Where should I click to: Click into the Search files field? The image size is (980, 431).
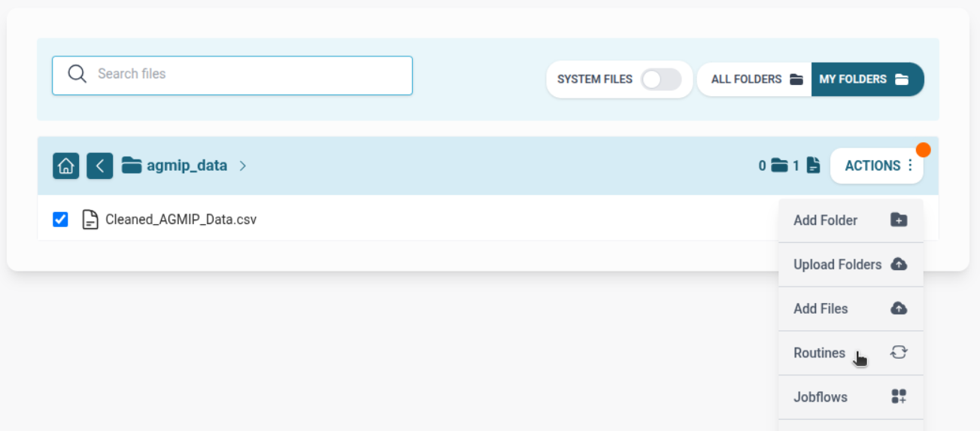coord(232,75)
